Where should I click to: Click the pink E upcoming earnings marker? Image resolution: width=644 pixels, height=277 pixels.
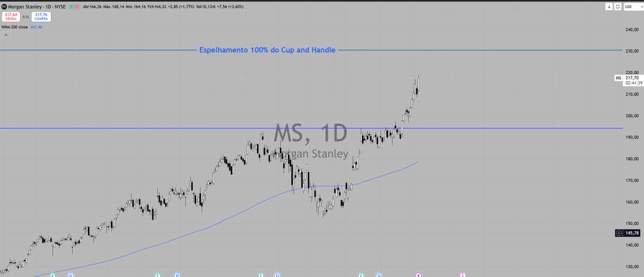[463, 275]
